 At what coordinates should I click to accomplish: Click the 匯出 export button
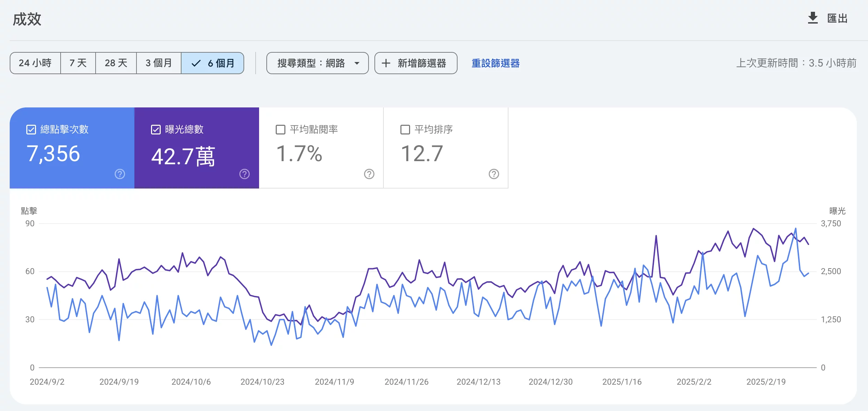(x=837, y=18)
